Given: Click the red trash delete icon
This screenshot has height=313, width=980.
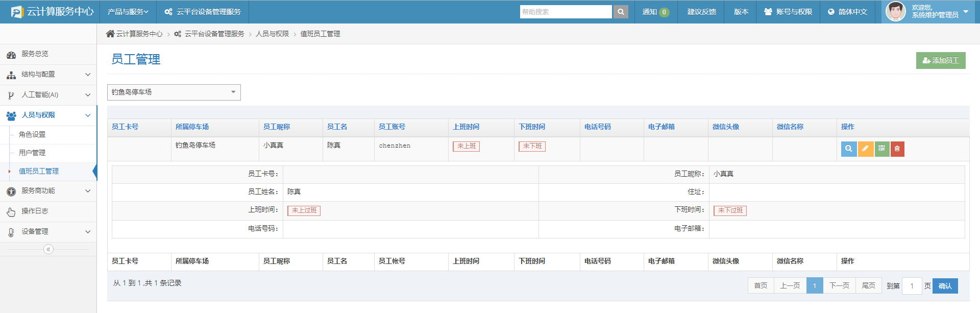Looking at the screenshot, I should click(897, 149).
